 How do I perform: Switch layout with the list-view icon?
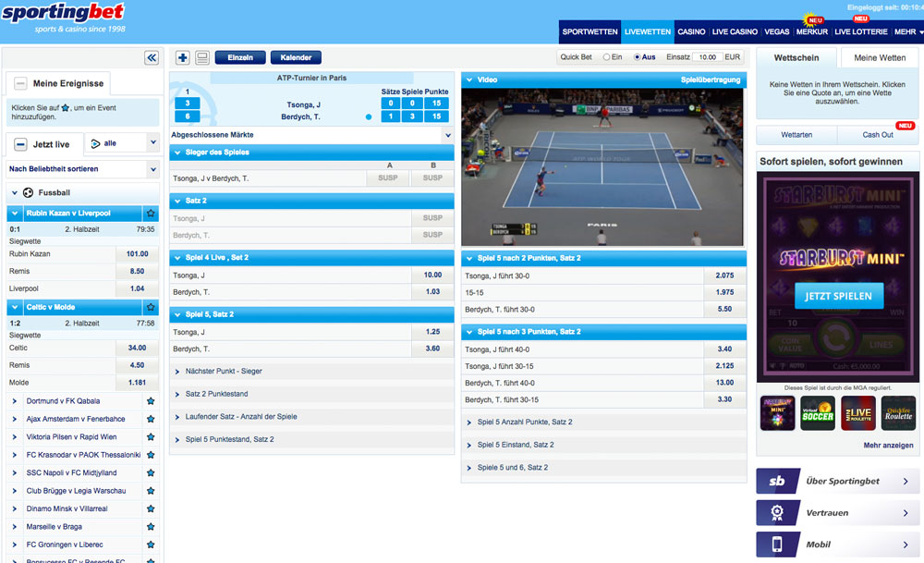tap(202, 57)
